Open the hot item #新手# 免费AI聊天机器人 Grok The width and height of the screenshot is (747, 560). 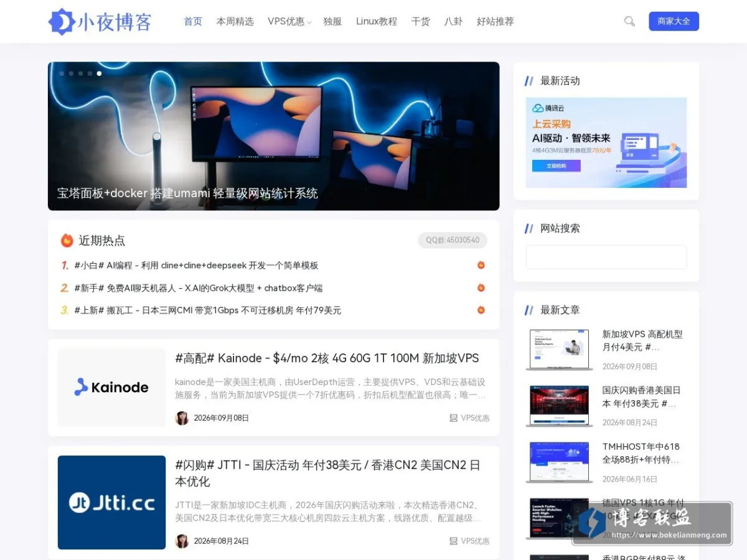pyautogui.click(x=198, y=287)
